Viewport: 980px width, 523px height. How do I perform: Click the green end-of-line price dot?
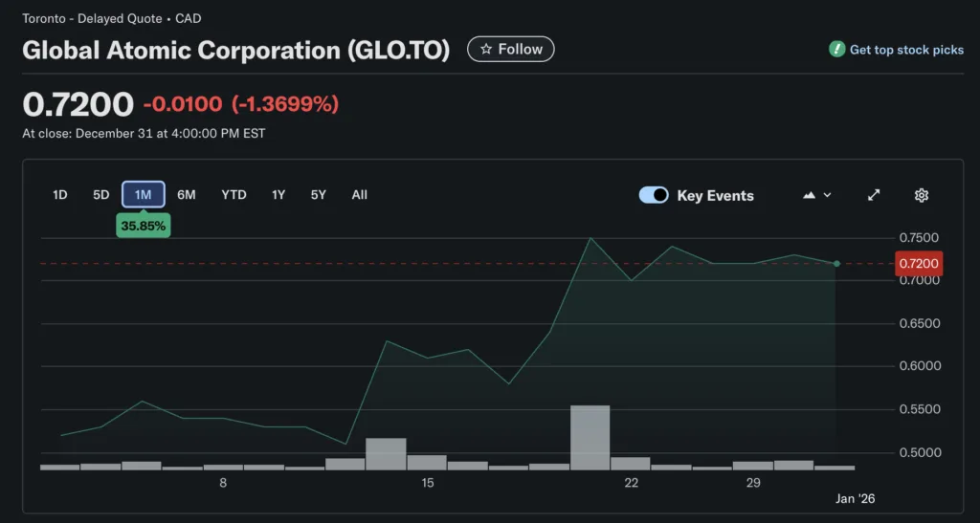point(836,264)
